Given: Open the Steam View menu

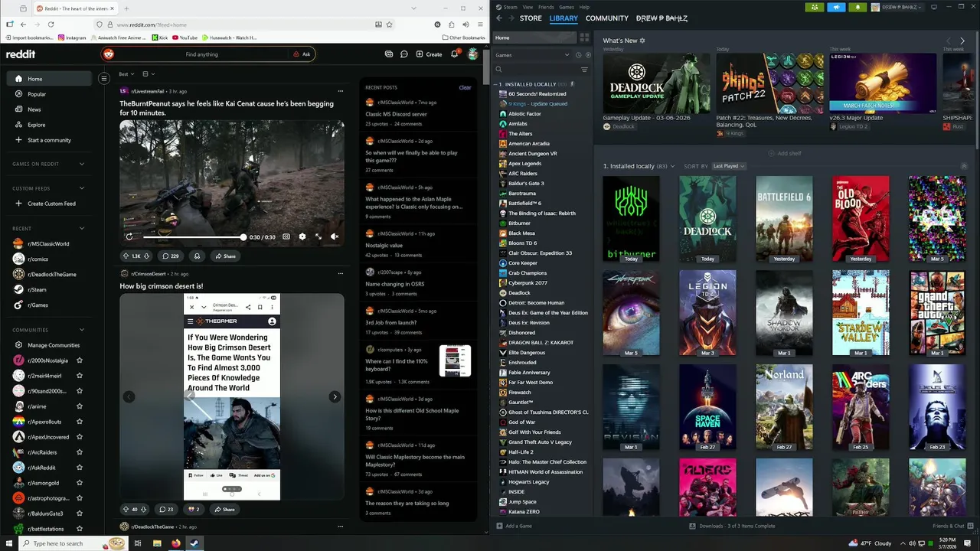Looking at the screenshot, I should click(528, 7).
